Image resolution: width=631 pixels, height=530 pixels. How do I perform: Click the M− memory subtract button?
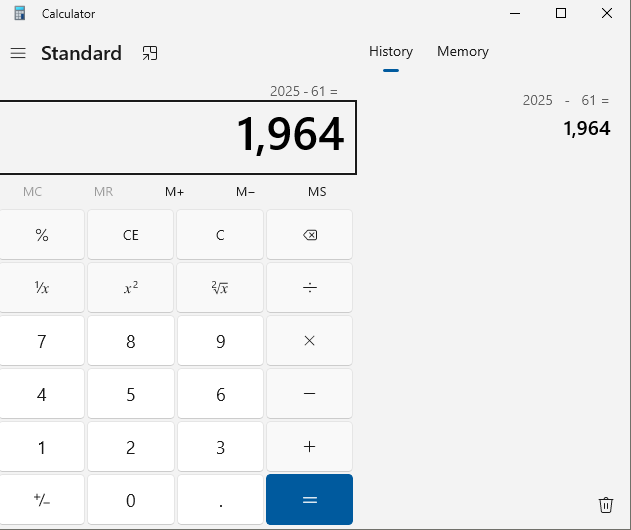(x=245, y=192)
